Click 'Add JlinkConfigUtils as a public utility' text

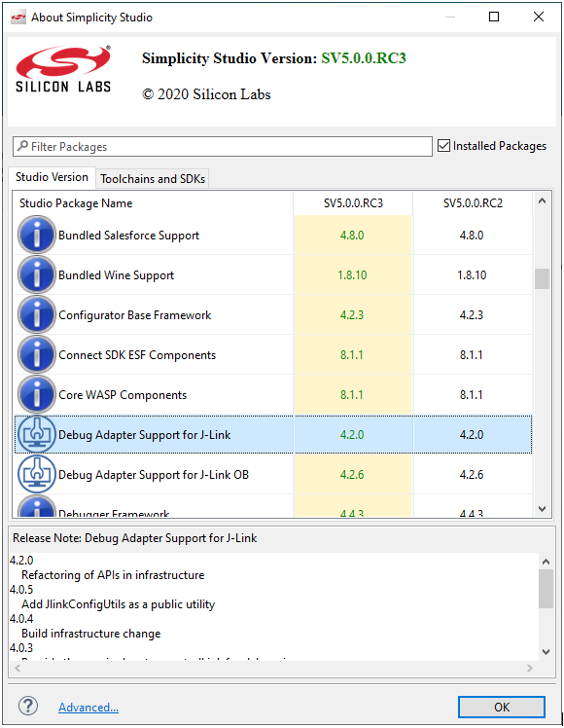tap(119, 604)
